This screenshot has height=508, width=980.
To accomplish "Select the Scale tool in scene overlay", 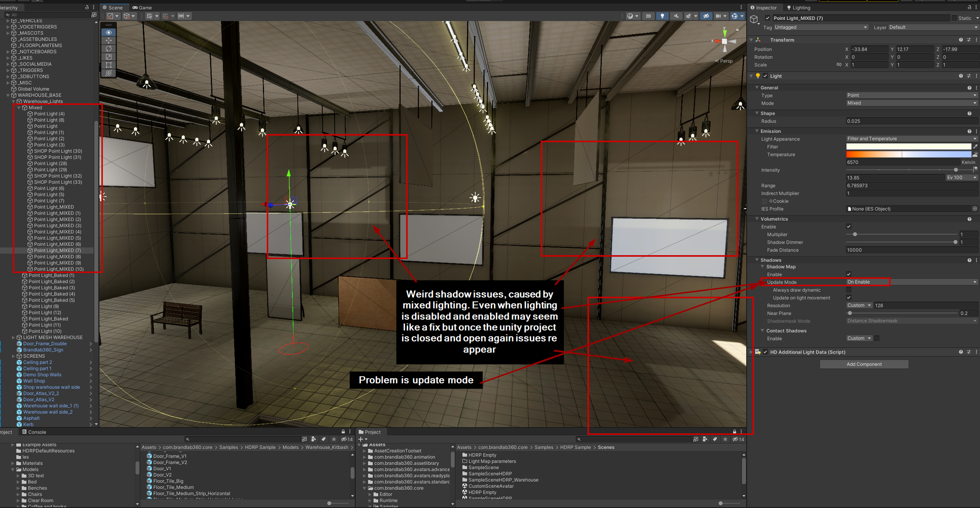I will click(109, 57).
